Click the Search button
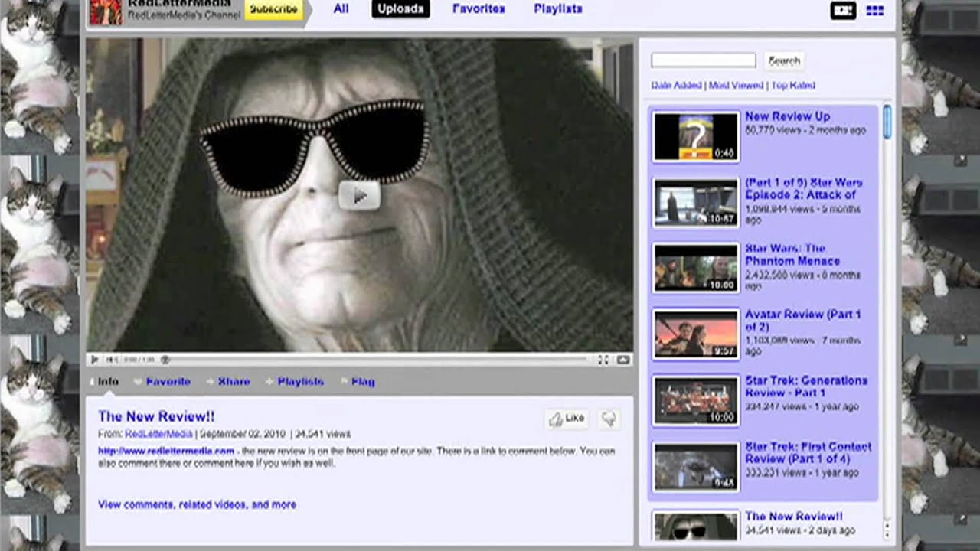This screenshot has width=980, height=551. (784, 60)
